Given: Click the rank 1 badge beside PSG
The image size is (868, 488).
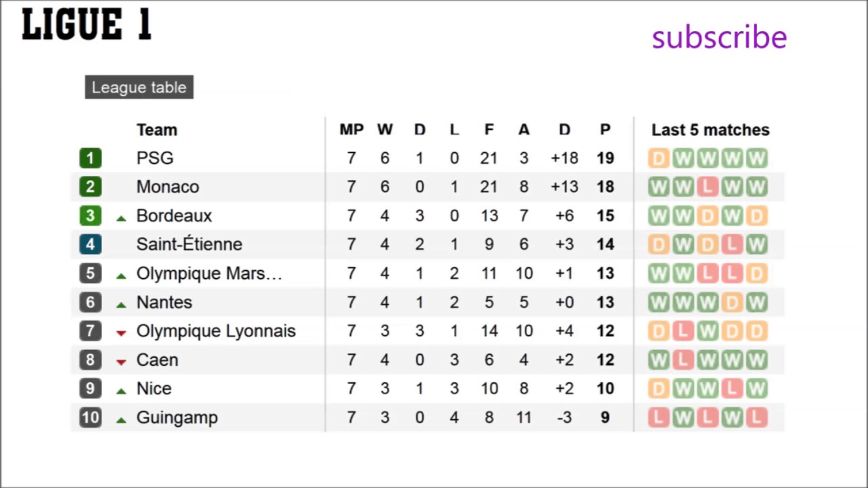Looking at the screenshot, I should point(90,159).
